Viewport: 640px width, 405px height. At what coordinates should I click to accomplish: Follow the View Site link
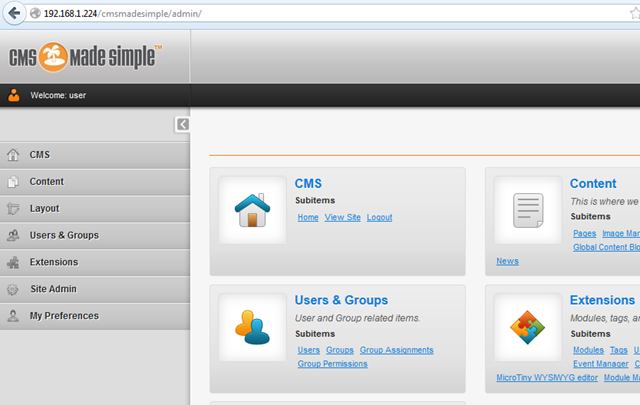tap(342, 218)
